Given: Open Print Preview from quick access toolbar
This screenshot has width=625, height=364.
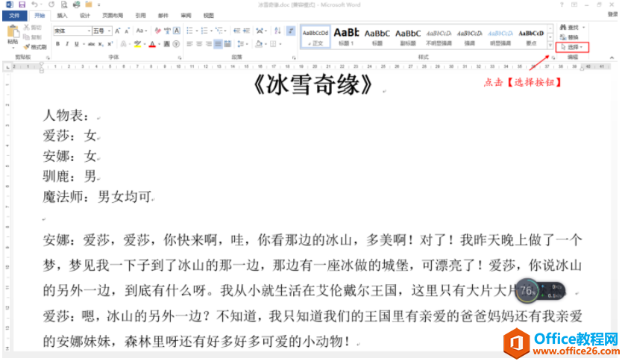Looking at the screenshot, I should coord(64,4).
